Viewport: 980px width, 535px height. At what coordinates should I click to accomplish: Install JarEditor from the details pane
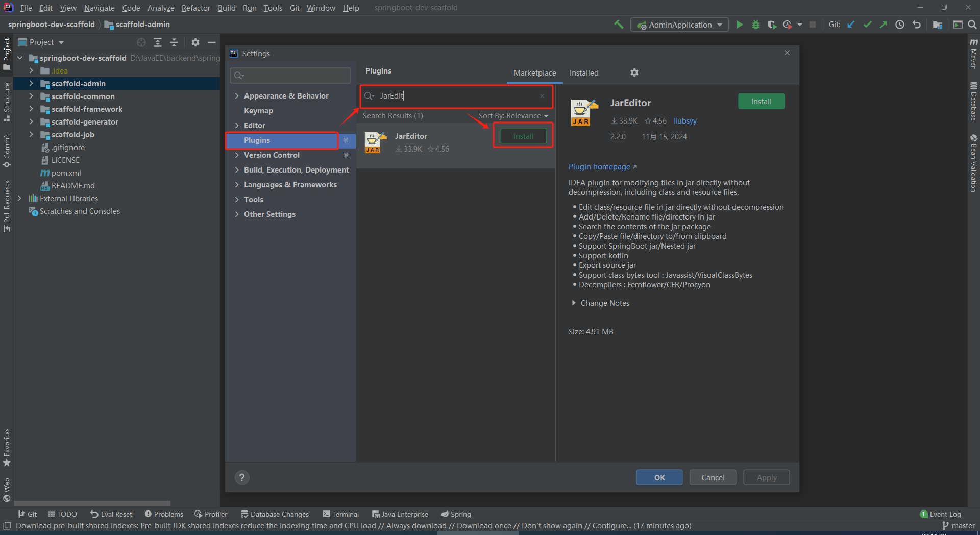pyautogui.click(x=761, y=102)
